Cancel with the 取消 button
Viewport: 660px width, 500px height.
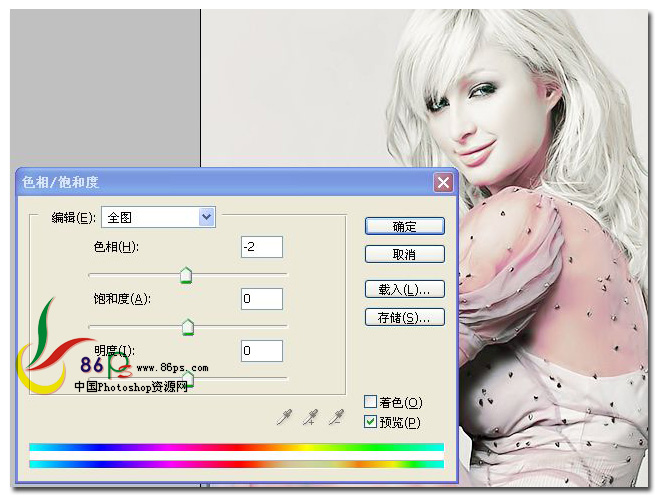(405, 254)
